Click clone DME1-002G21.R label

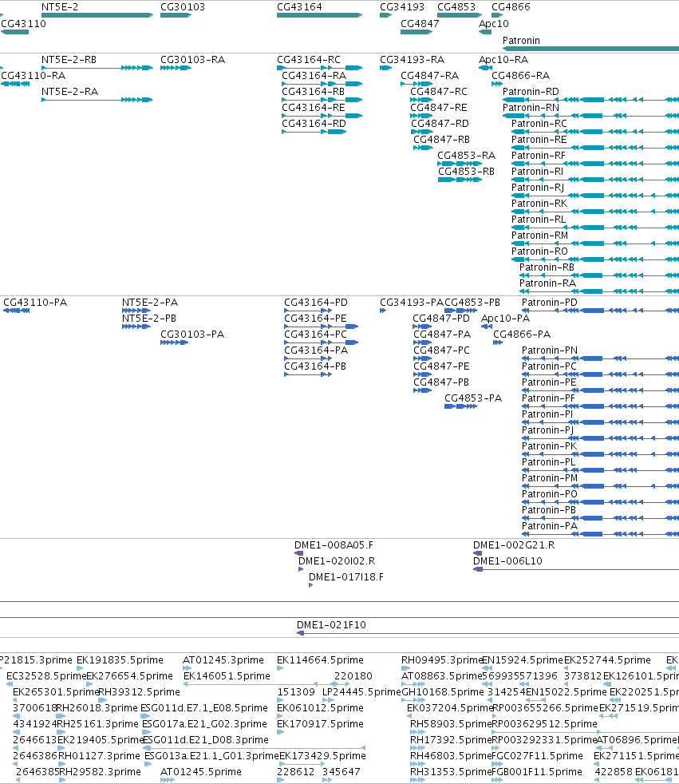coord(514,545)
